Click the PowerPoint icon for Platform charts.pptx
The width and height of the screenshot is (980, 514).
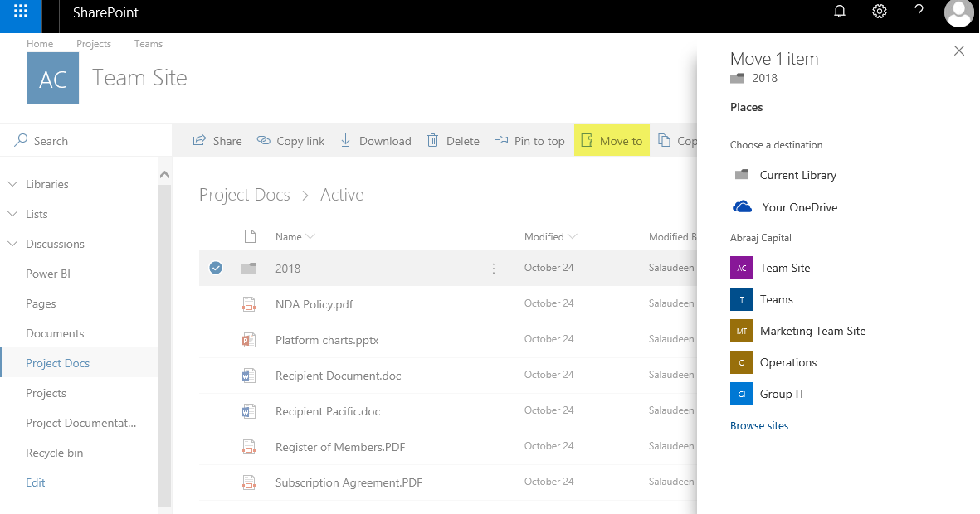[249, 340]
